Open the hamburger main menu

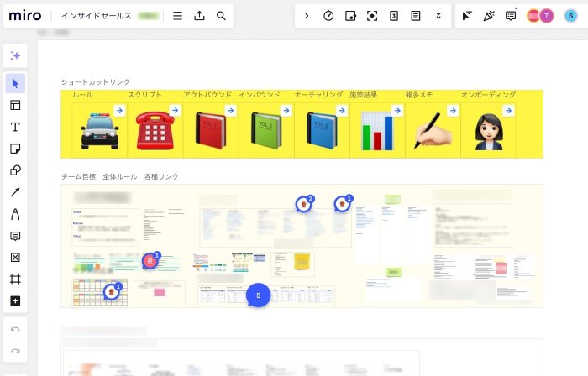tap(177, 16)
